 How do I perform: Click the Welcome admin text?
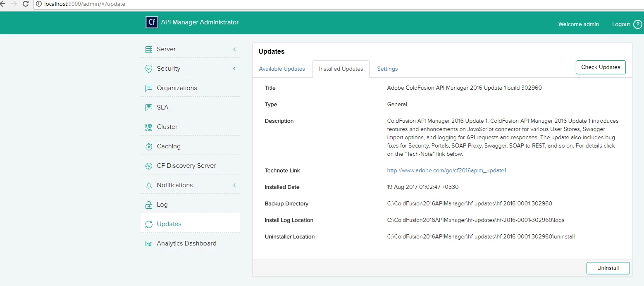[x=579, y=24]
